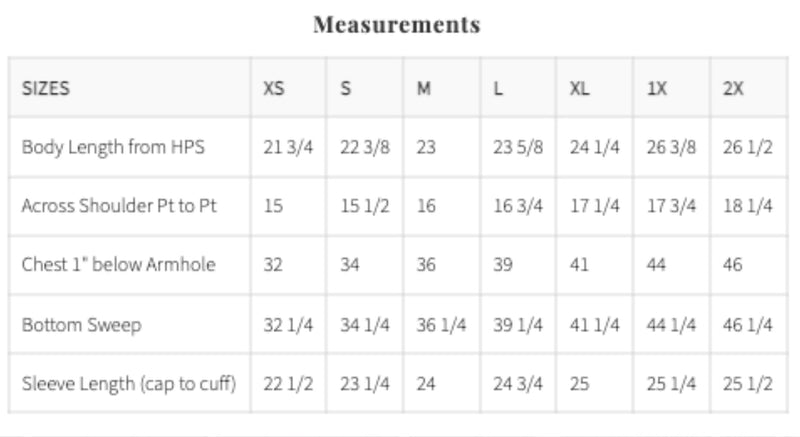This screenshot has height=437, width=800.
Task: Click the Body Length from HPS row label
Action: (x=113, y=147)
